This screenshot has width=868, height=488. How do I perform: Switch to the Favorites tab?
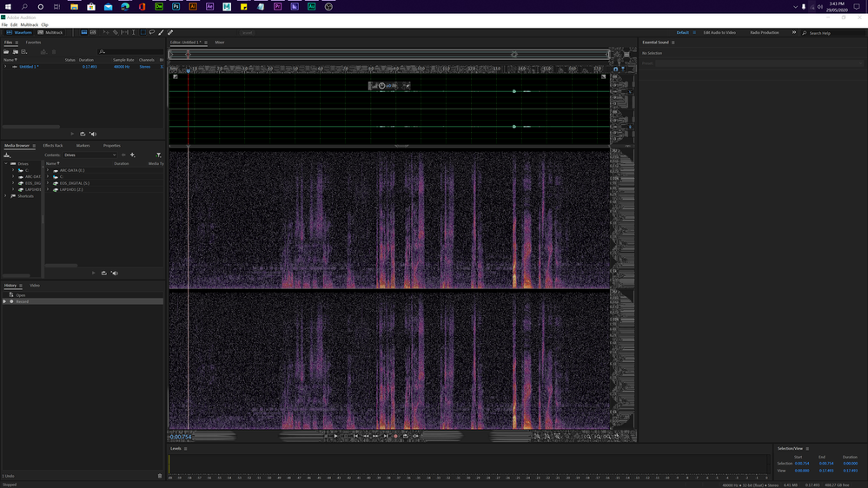coord(33,42)
